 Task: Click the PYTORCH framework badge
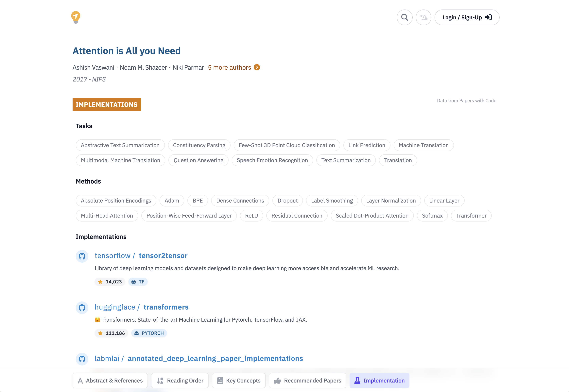click(x=149, y=333)
